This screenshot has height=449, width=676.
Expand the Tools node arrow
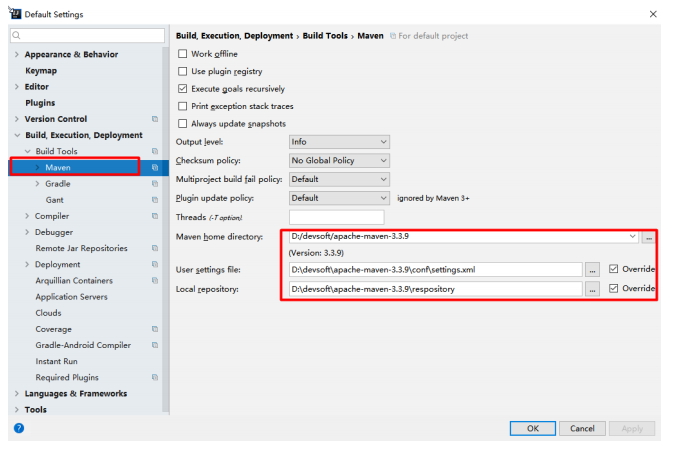17,410
